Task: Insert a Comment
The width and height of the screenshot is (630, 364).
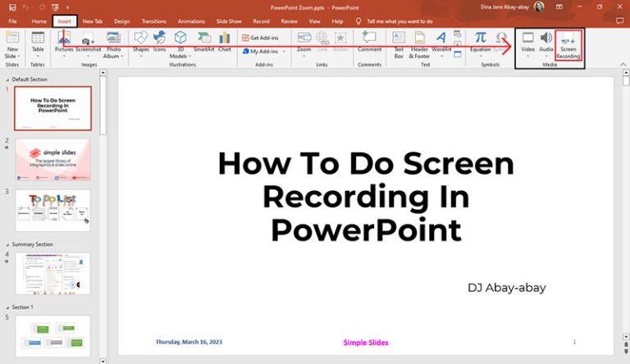Action: (x=370, y=42)
